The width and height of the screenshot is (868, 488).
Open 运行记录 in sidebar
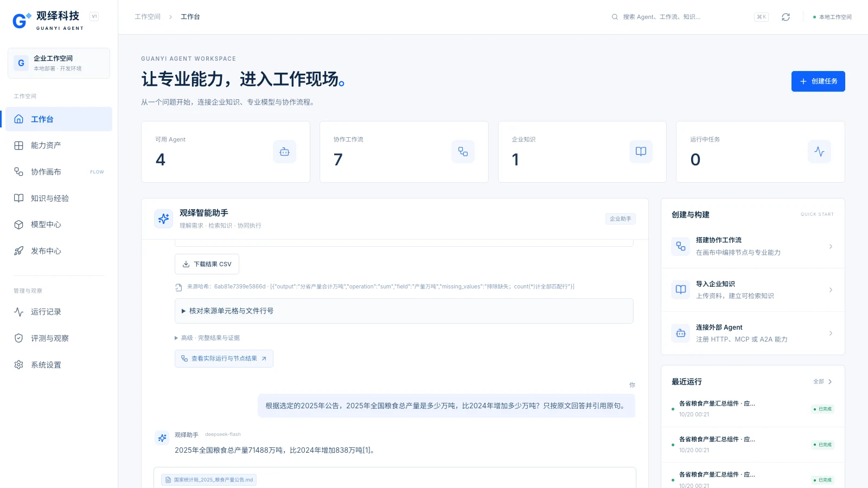coord(59,312)
